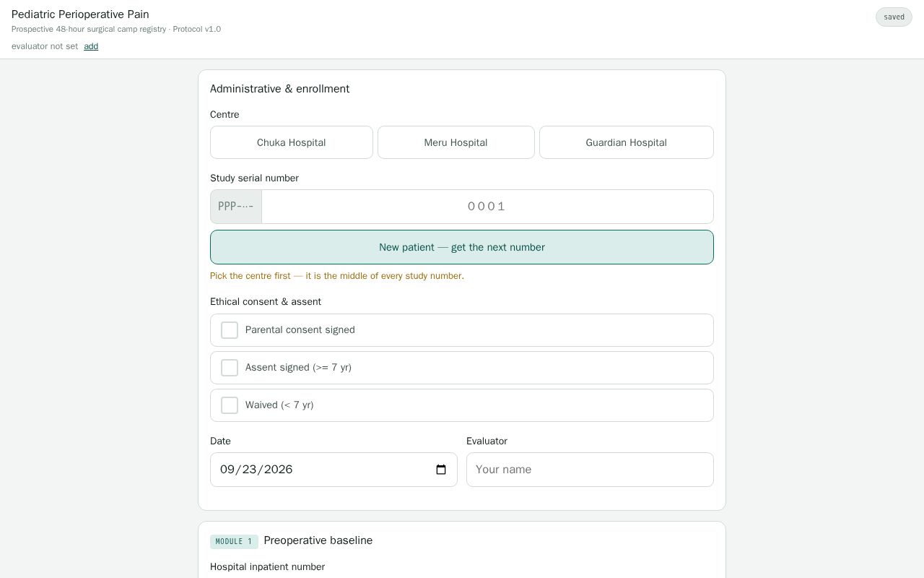The image size is (924, 578).
Task: Click the 'evaluator not set' status text
Action: pyautogui.click(x=45, y=46)
